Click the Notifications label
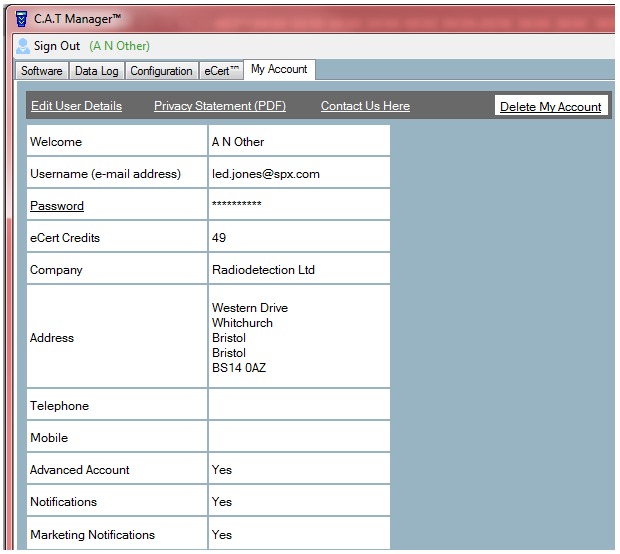Image resolution: width=620 pixels, height=554 pixels. point(64,502)
